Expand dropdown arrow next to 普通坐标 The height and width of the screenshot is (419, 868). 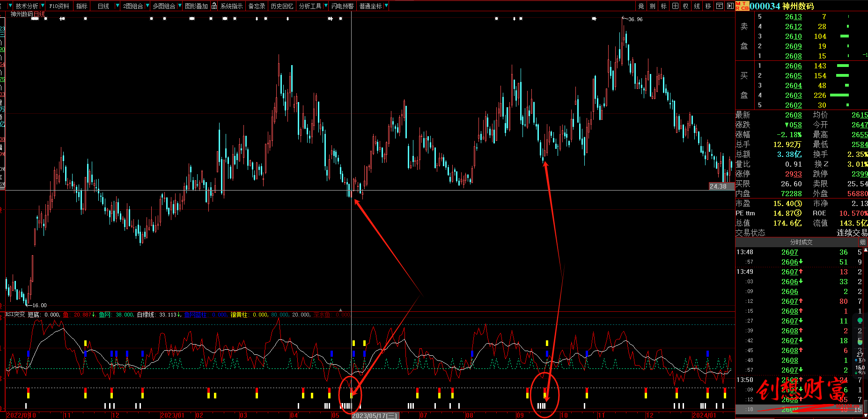coord(386,6)
